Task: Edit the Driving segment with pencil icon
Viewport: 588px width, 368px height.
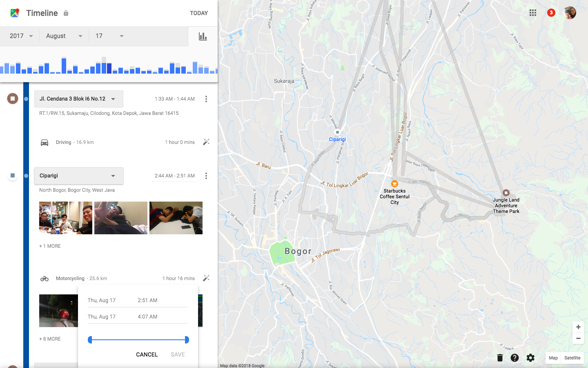Action: click(x=206, y=142)
